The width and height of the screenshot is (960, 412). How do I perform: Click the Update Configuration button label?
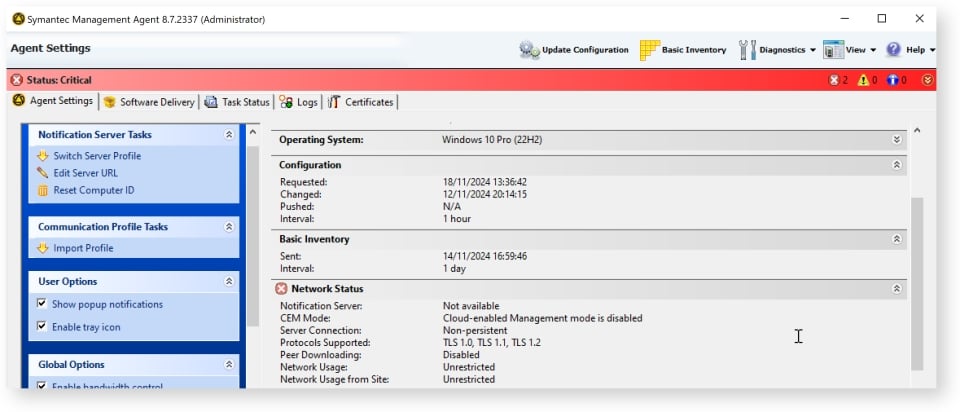click(x=585, y=50)
